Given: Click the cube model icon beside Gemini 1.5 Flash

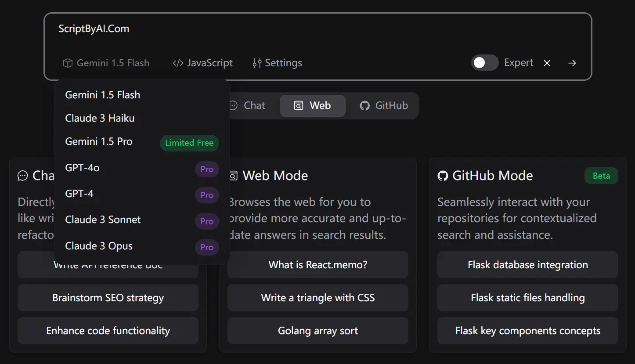Looking at the screenshot, I should (68, 63).
